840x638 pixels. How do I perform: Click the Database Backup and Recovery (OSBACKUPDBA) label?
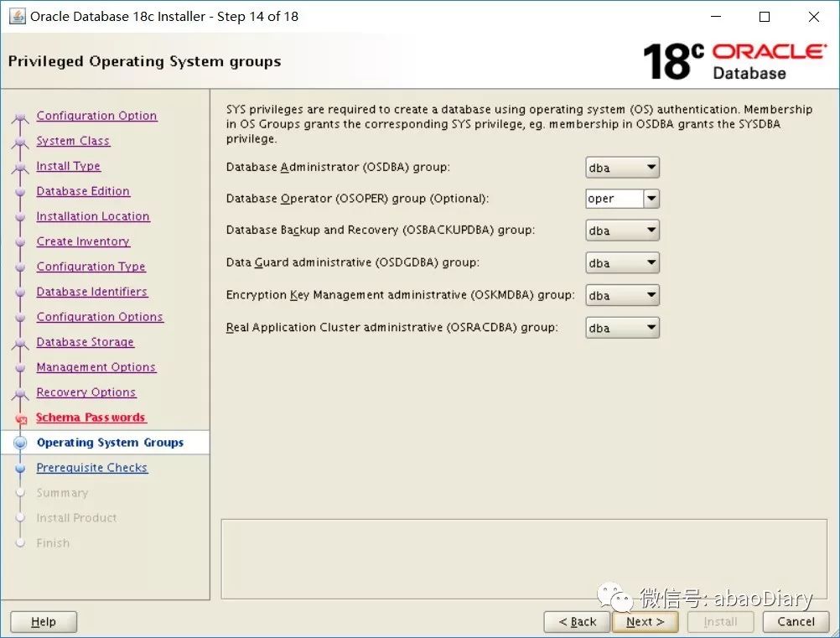tap(381, 231)
